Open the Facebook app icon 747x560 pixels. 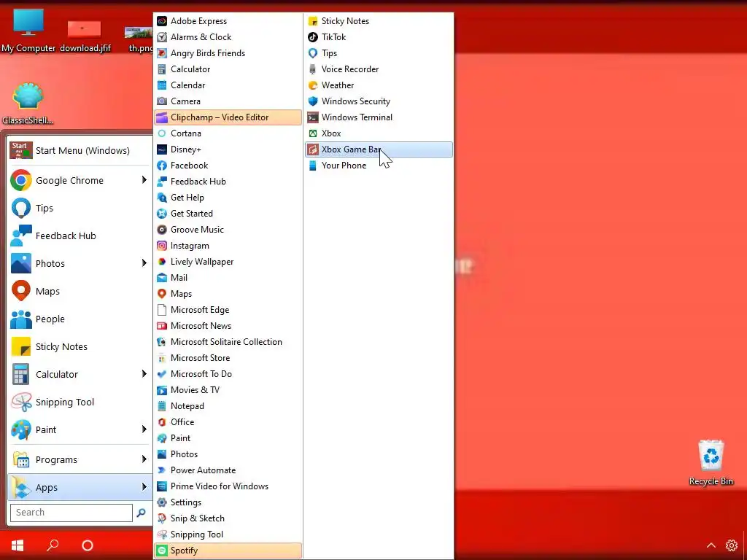[162, 166]
